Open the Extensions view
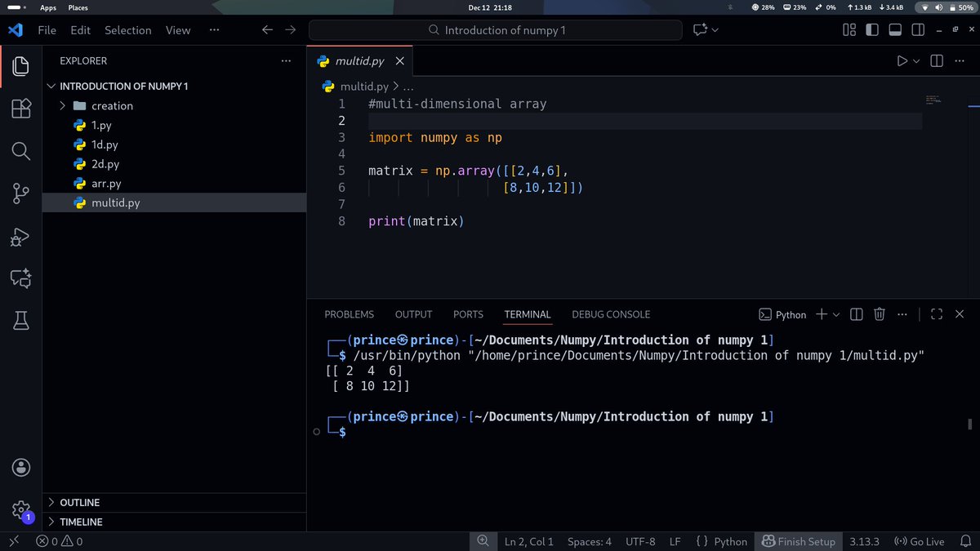Viewport: 980px width, 551px height. 21,109
